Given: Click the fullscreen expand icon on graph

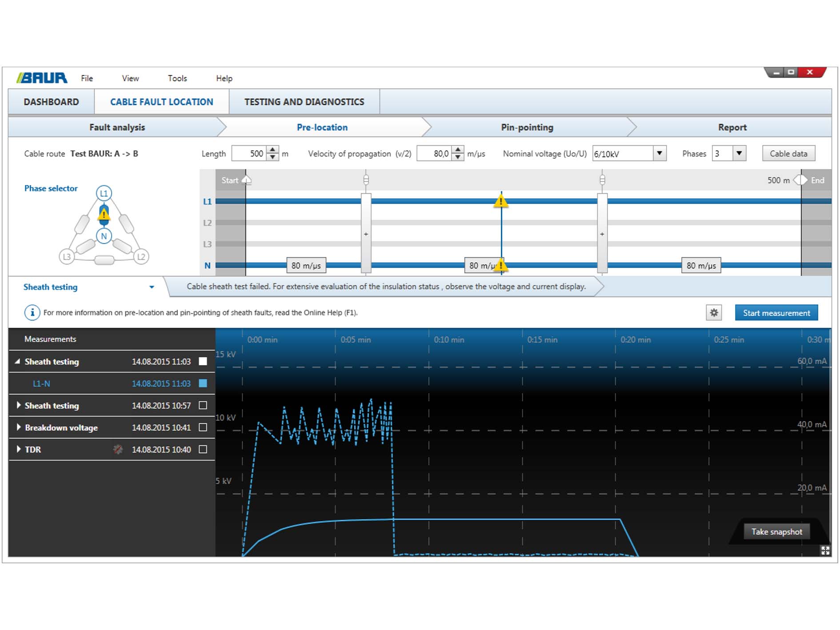Looking at the screenshot, I should coord(825,550).
